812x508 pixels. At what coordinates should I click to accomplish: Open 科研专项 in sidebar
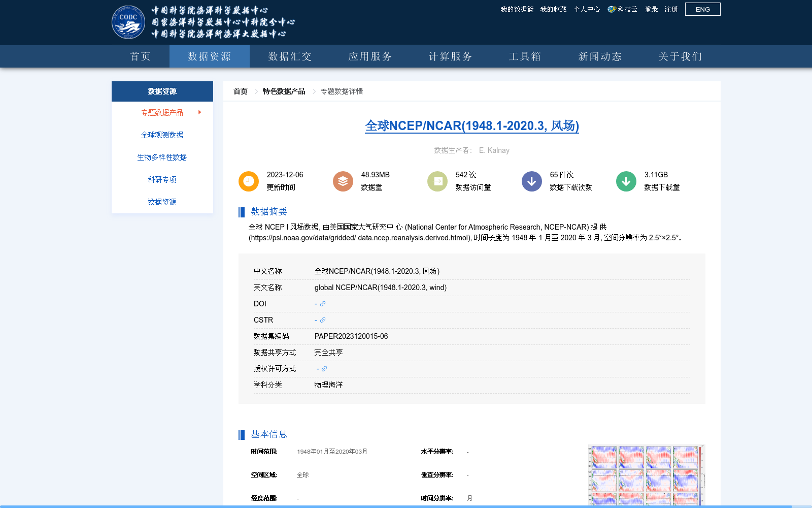162,179
